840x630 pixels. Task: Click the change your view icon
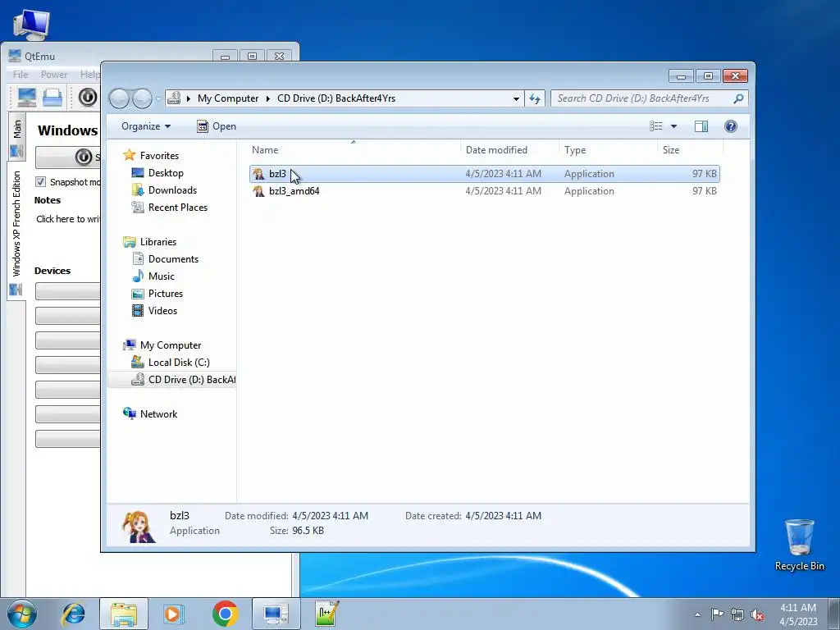656,126
